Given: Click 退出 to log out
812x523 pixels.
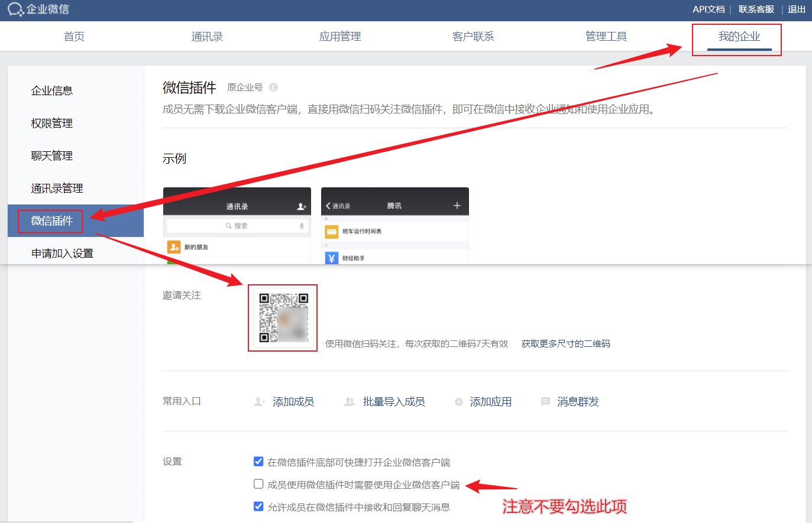Looking at the screenshot, I should [x=796, y=9].
